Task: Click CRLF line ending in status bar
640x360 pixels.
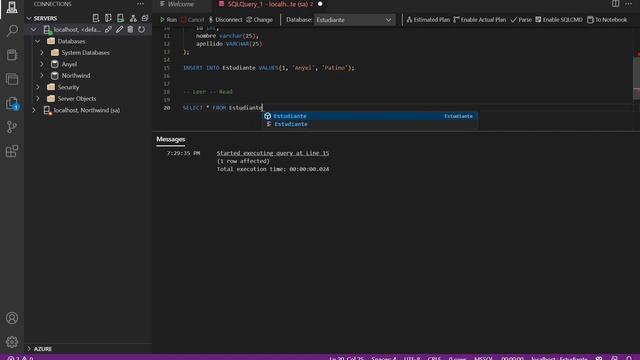Action: [434, 358]
